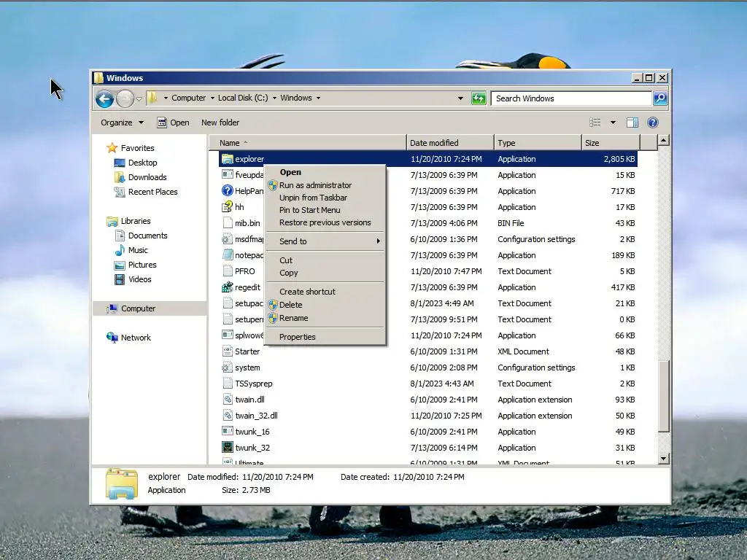The height and width of the screenshot is (560, 747).
Task: Sort by Size column header
Action: pos(611,143)
